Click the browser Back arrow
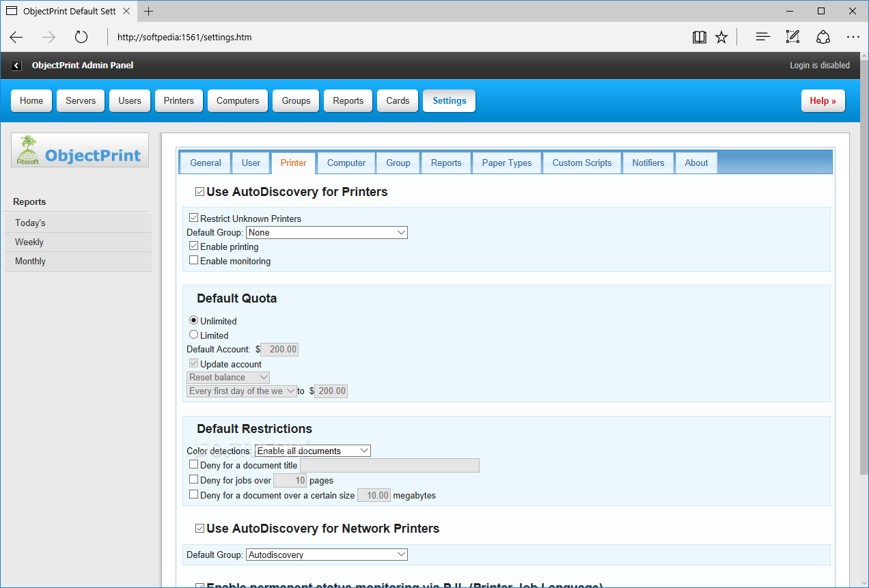 click(x=16, y=37)
